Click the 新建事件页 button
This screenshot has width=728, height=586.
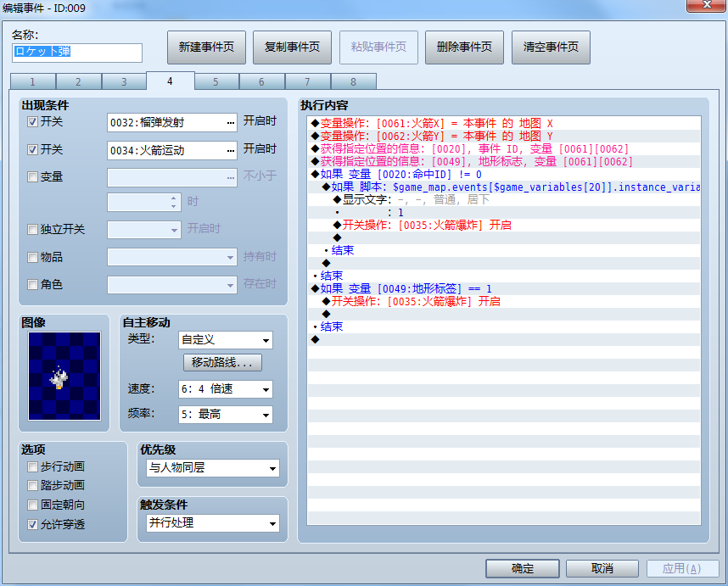[206, 47]
